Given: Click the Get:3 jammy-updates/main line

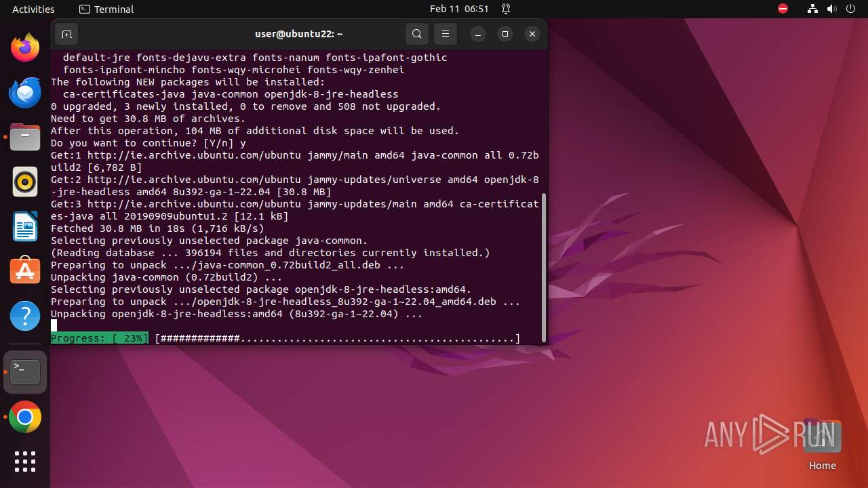Looking at the screenshot, I should click(x=295, y=210).
